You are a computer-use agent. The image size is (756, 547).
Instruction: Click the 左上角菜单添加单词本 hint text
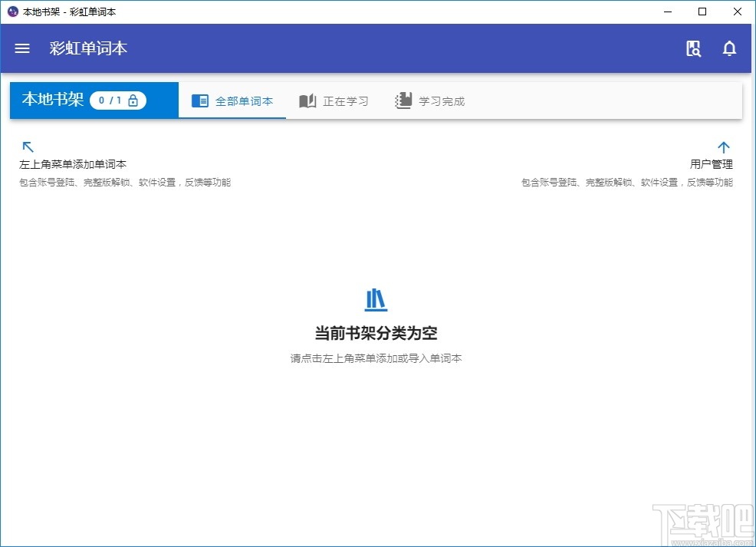pyautogui.click(x=74, y=163)
